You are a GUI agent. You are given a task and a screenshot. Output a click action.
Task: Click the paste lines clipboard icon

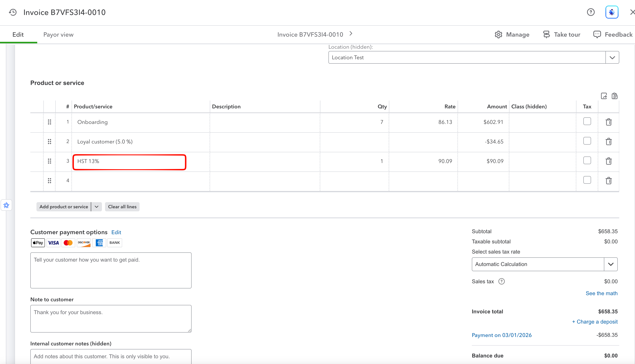[x=615, y=96]
